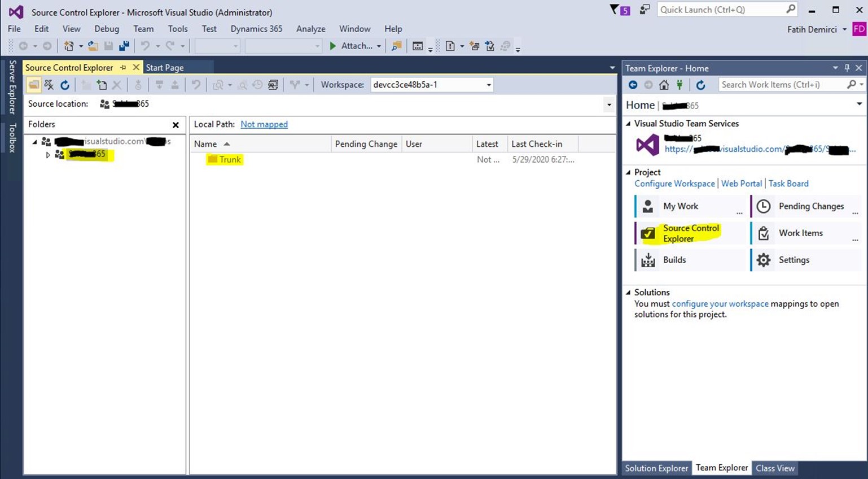868x479 pixels.
Task: Click the Save All toolbar icon
Action: 124,46
